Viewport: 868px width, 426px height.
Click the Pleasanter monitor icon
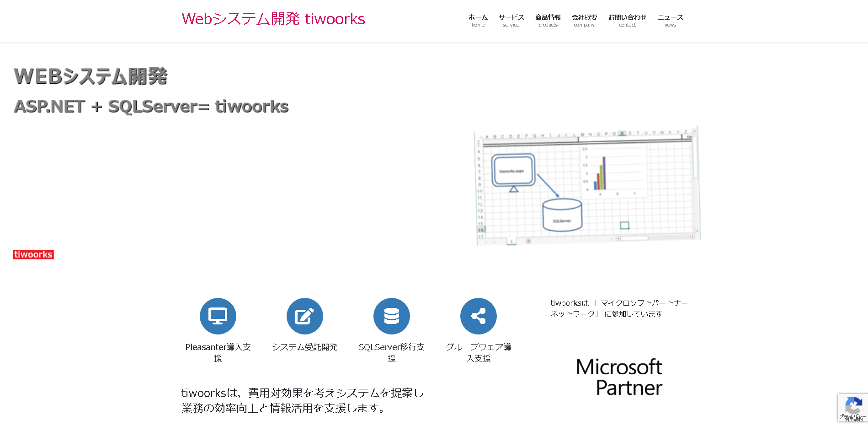click(x=218, y=316)
